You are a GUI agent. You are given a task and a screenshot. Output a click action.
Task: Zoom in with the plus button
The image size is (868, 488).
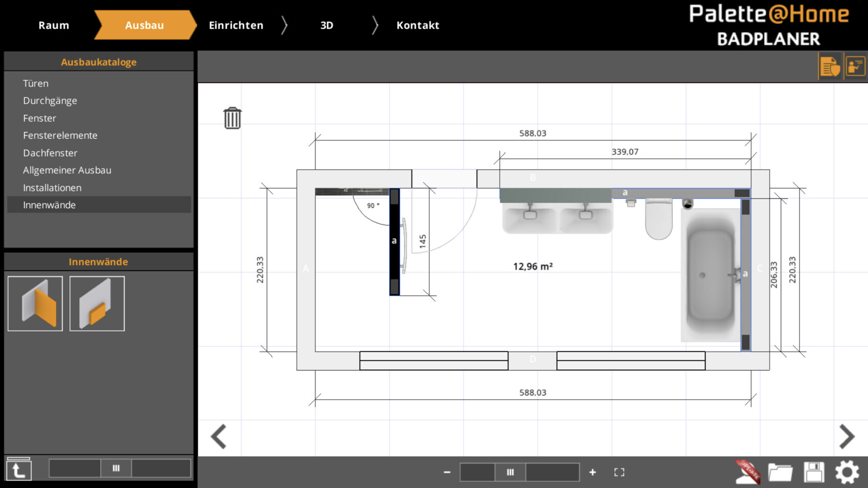coord(592,472)
